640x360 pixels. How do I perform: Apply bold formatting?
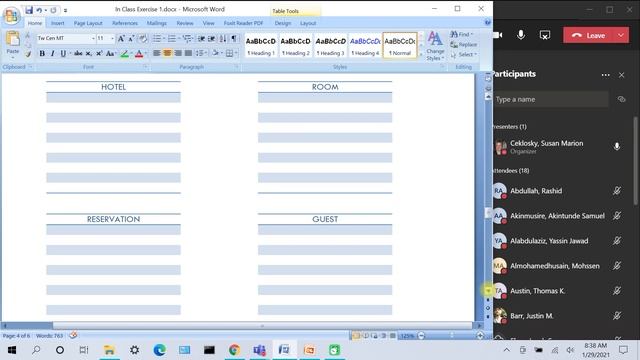click(42, 53)
